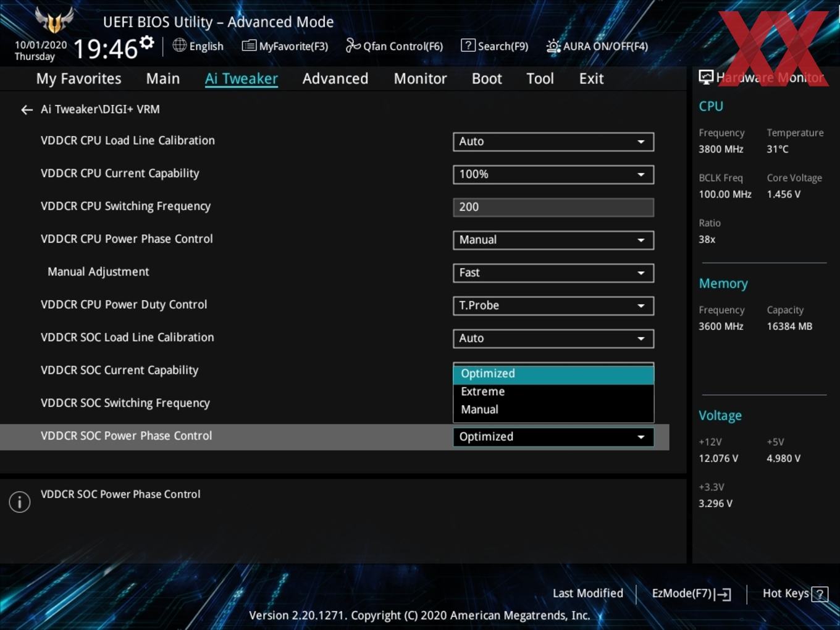Click the CPU heading in Hardware Monitor
Screen dimensions: 840x630
pos(711,106)
